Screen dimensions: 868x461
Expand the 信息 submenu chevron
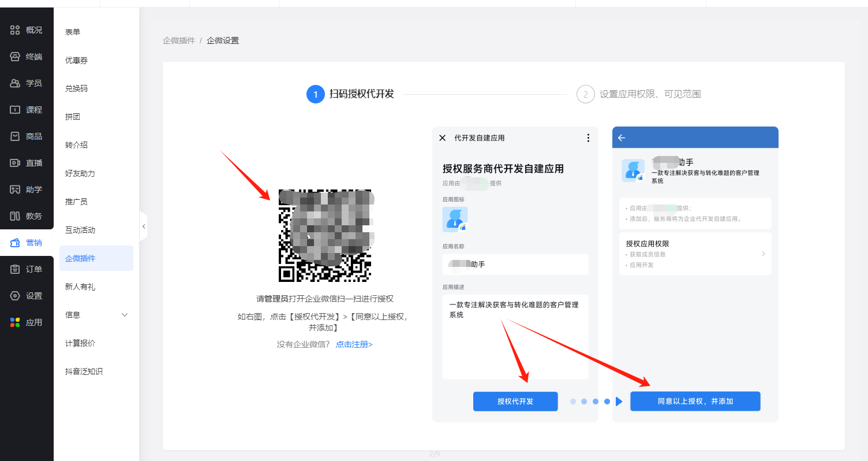[x=125, y=315]
